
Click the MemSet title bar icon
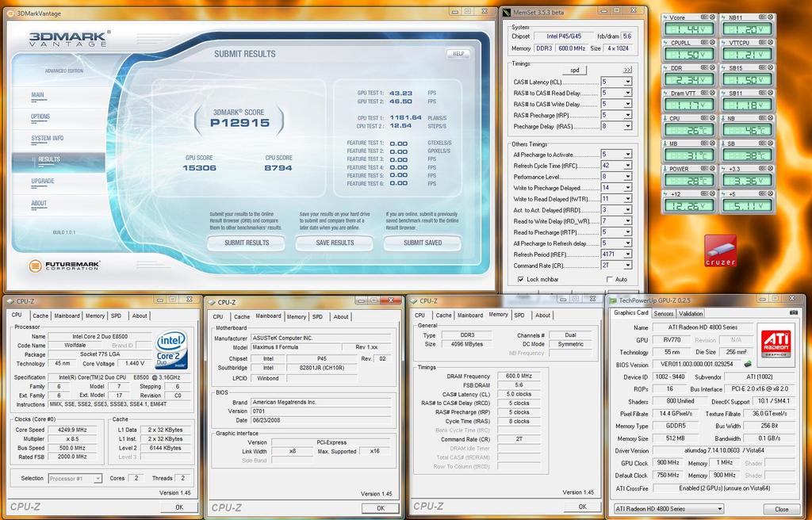tap(506, 12)
